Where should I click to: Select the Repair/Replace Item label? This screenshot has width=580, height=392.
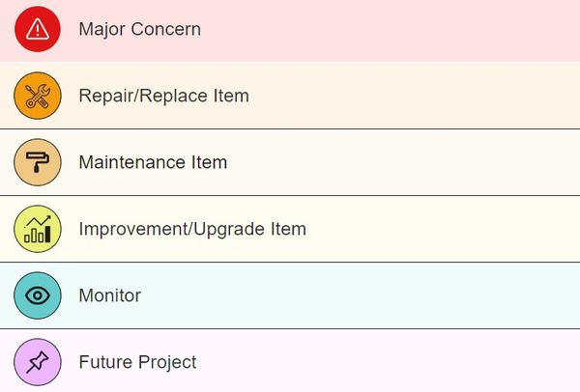164,96
